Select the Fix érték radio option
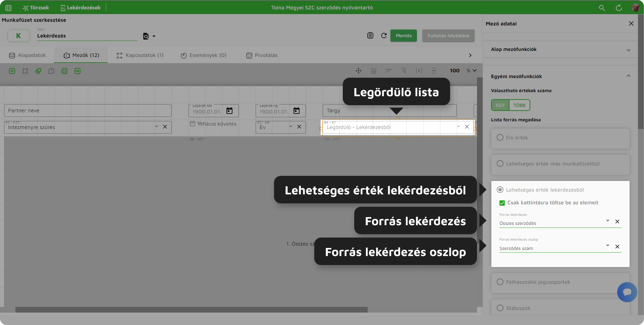Screen dimensions: 644x325 coord(500,137)
